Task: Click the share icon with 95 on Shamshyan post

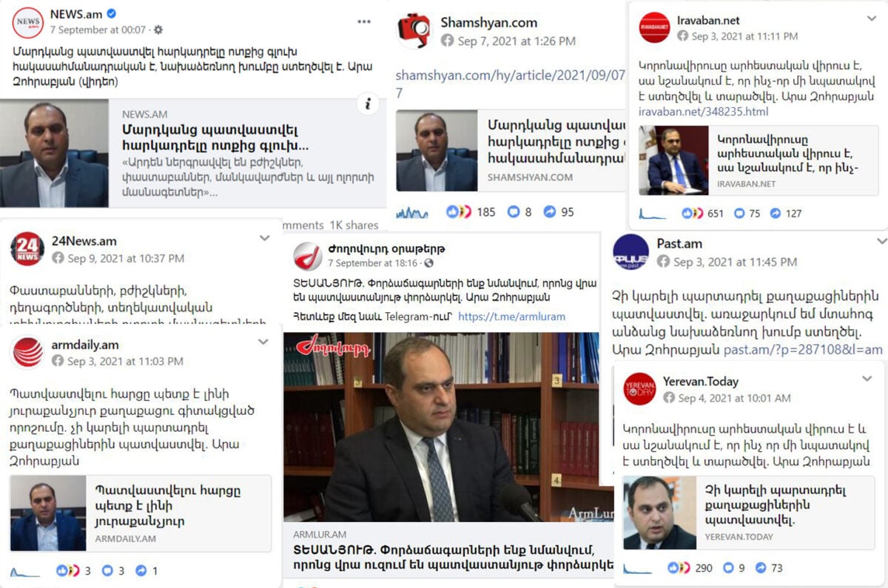Action: (550, 212)
